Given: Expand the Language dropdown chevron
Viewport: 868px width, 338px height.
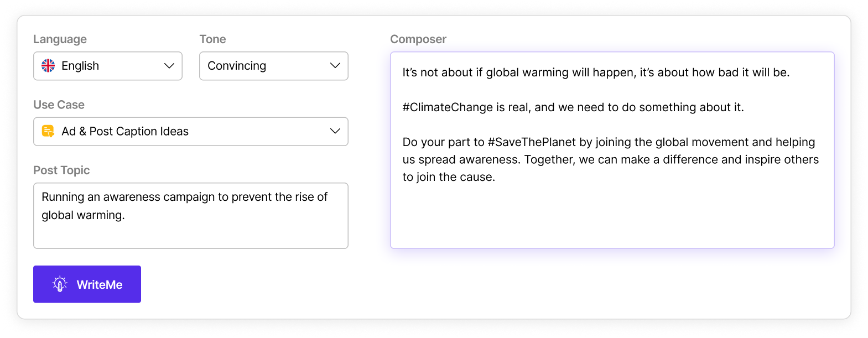Looking at the screenshot, I should pos(169,66).
